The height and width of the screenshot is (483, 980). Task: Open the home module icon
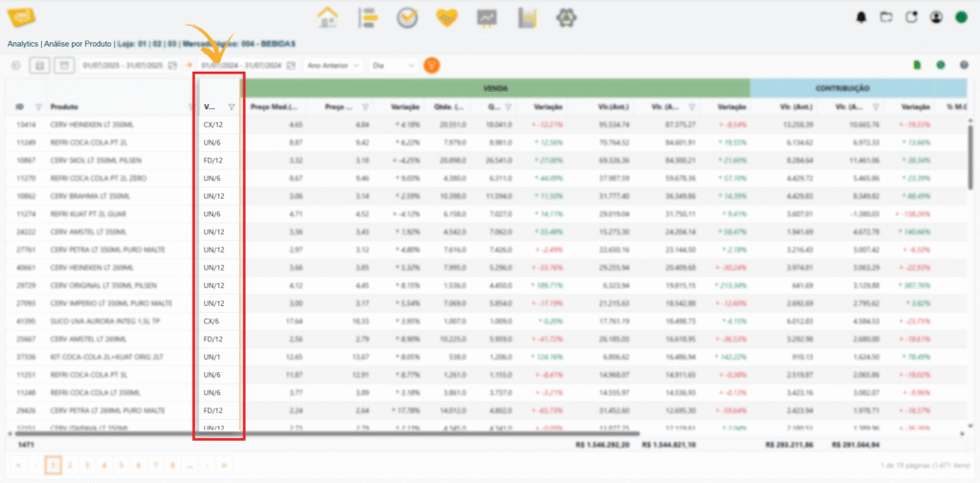coord(327,17)
